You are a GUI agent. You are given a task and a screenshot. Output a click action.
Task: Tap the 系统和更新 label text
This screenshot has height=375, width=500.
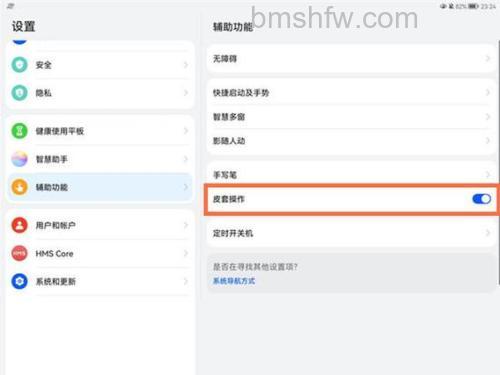point(56,282)
